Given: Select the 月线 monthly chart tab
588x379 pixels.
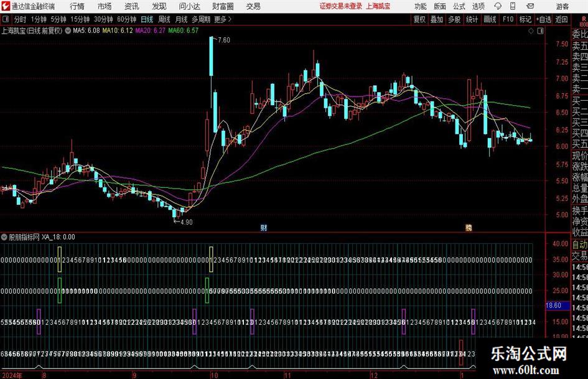Looking at the screenshot, I should [x=182, y=19].
